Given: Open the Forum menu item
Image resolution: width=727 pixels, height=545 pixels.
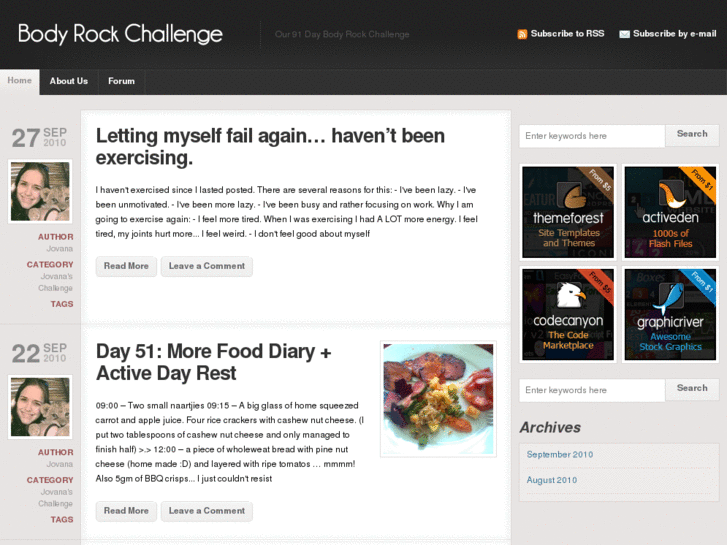Looking at the screenshot, I should (x=121, y=81).
